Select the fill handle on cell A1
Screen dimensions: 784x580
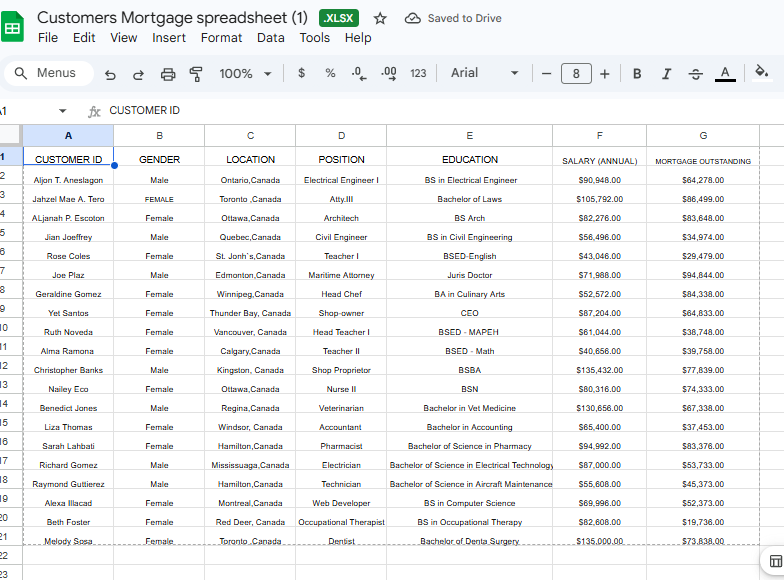[114, 166]
